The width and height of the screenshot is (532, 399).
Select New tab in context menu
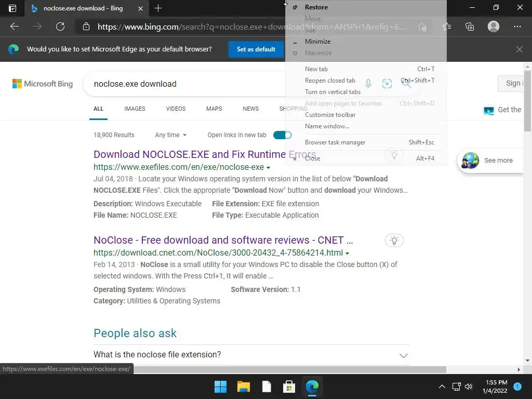(366, 69)
